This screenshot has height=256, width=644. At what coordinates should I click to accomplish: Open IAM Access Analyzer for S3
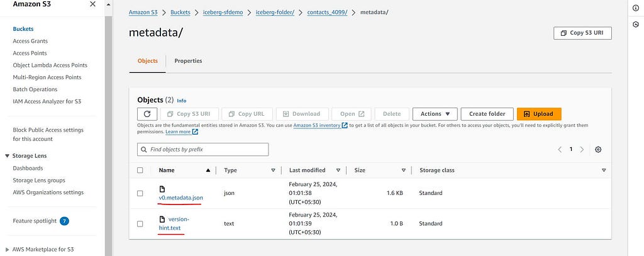pyautogui.click(x=47, y=101)
